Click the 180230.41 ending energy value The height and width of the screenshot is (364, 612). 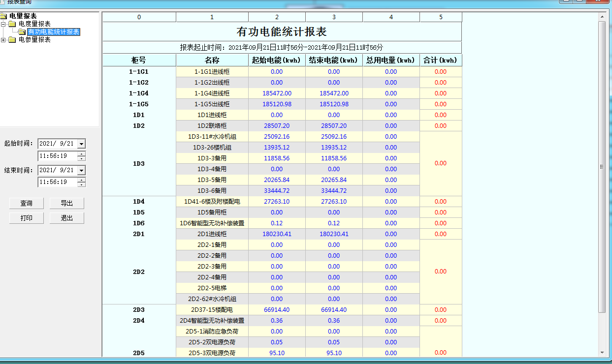[x=334, y=234]
